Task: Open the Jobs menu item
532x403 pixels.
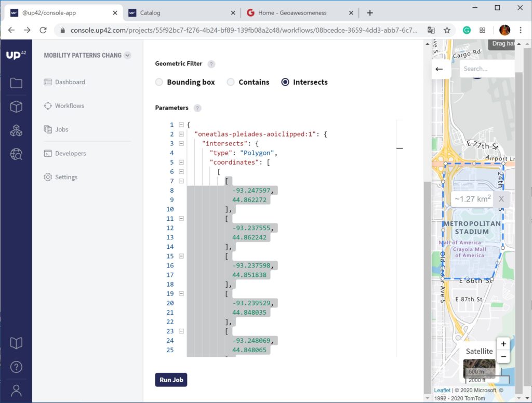Action: point(56,130)
